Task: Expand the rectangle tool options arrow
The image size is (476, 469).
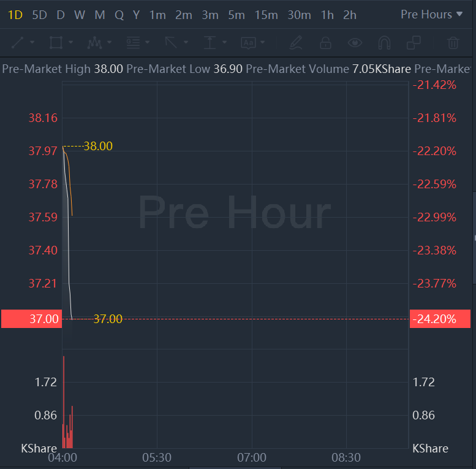Action: pyautogui.click(x=70, y=43)
